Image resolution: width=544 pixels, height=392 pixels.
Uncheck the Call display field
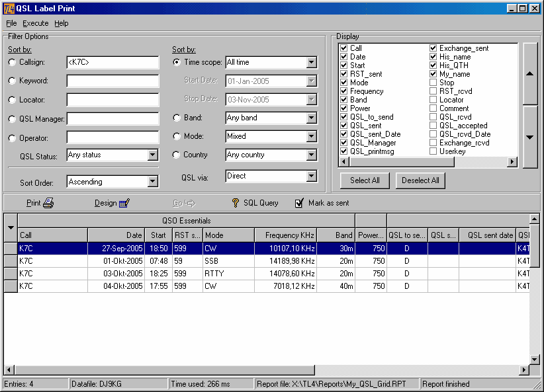click(x=344, y=48)
